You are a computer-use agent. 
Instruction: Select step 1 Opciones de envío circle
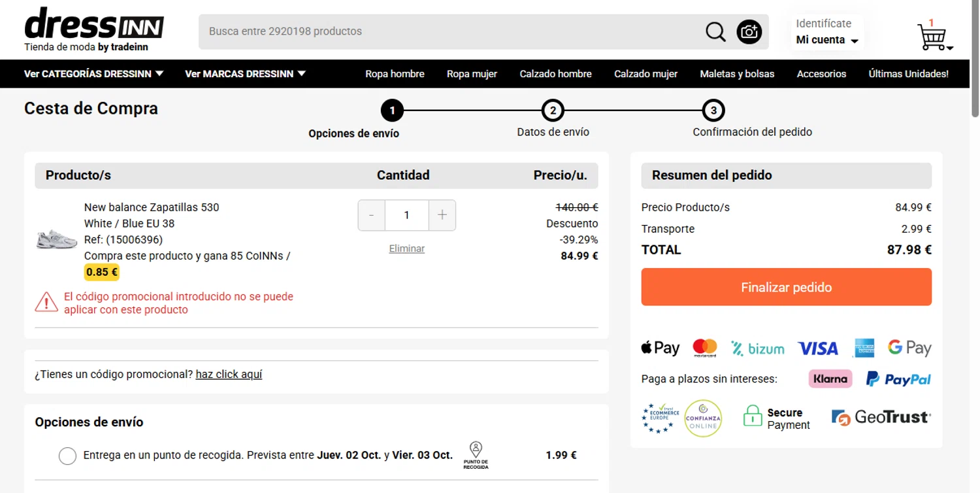(392, 110)
